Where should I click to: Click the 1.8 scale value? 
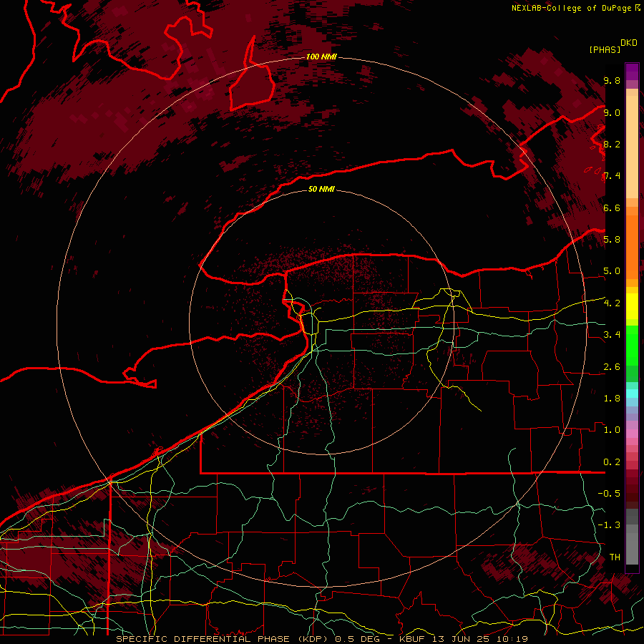pyautogui.click(x=612, y=398)
